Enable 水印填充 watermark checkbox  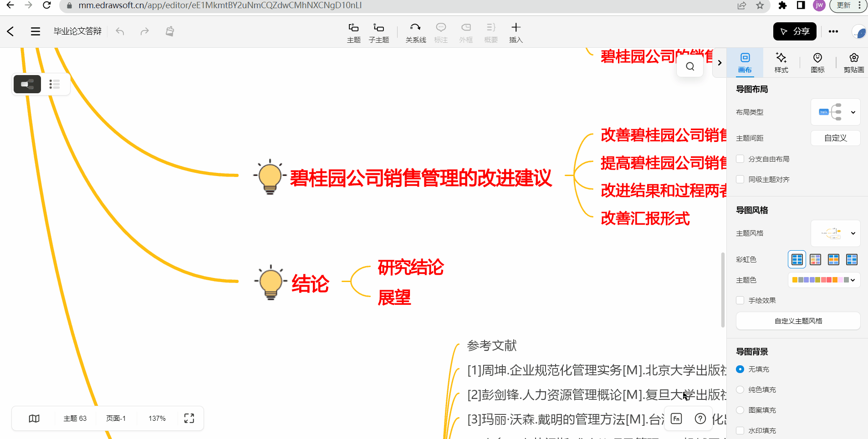pyautogui.click(x=740, y=430)
